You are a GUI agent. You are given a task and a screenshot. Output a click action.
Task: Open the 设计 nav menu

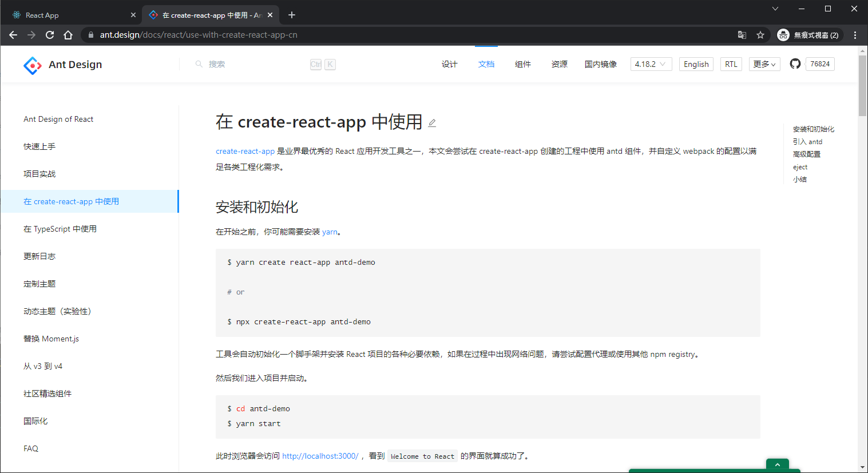point(450,64)
